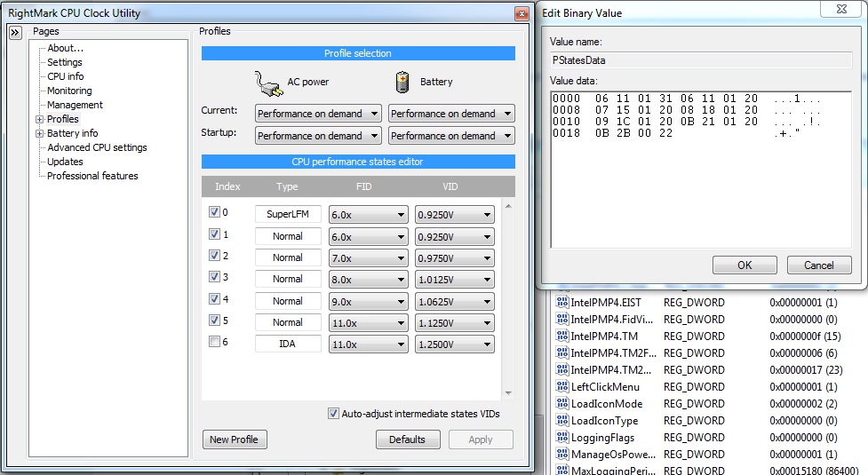Open Current AC power profile dropdown
Image resolution: width=868 pixels, height=475 pixels.
tap(318, 114)
